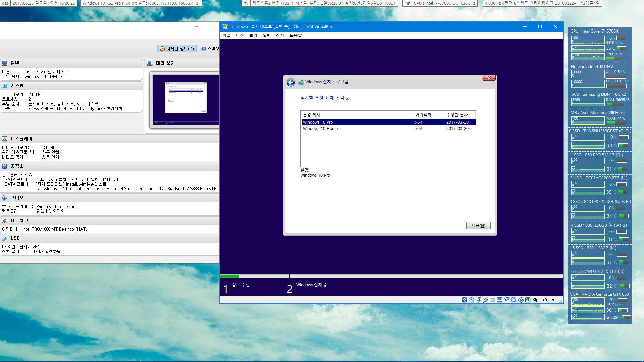Click the CPU features status icon
The width and height of the screenshot is (644, 362).
pos(514,300)
